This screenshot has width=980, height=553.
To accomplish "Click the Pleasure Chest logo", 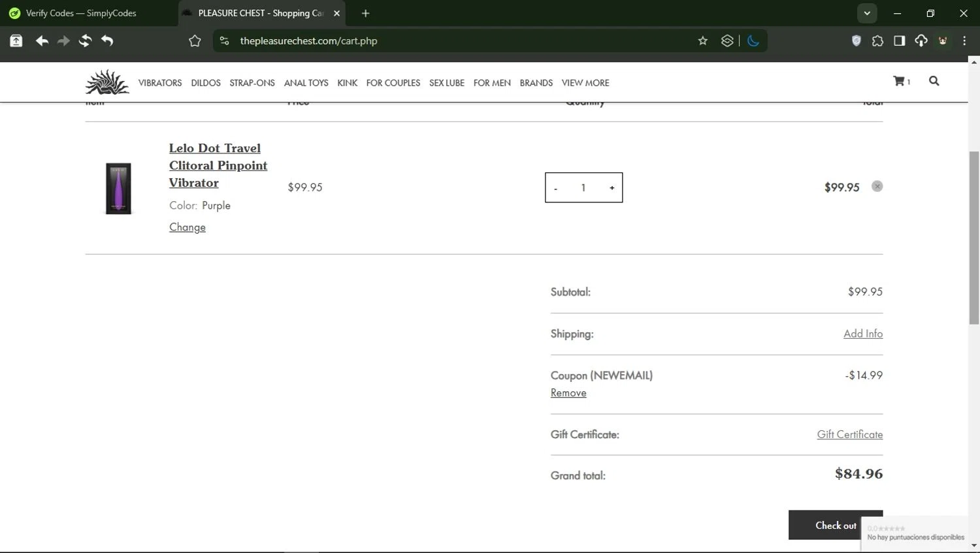I will click(x=107, y=82).
